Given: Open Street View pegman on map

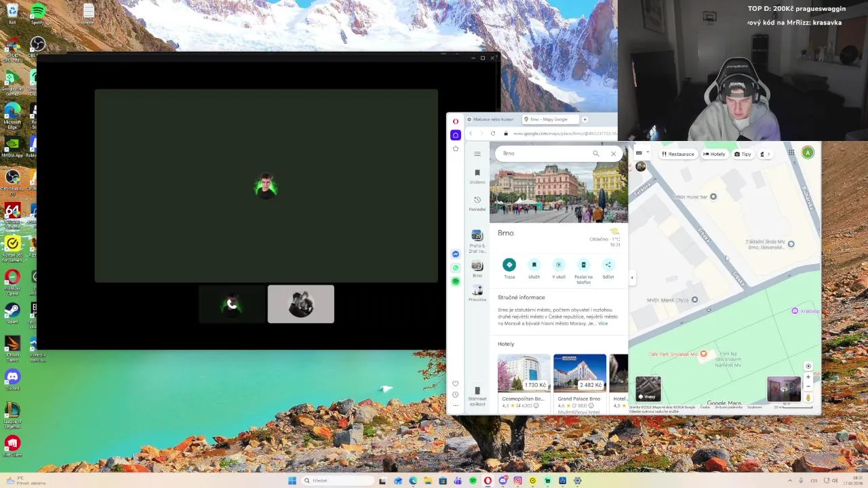Looking at the screenshot, I should click(x=808, y=397).
